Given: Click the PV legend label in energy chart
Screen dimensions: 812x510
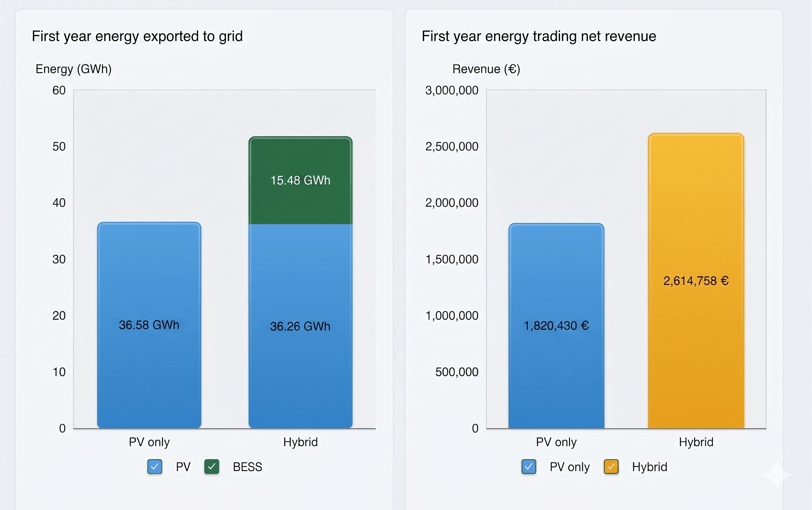Looking at the screenshot, I should [183, 467].
